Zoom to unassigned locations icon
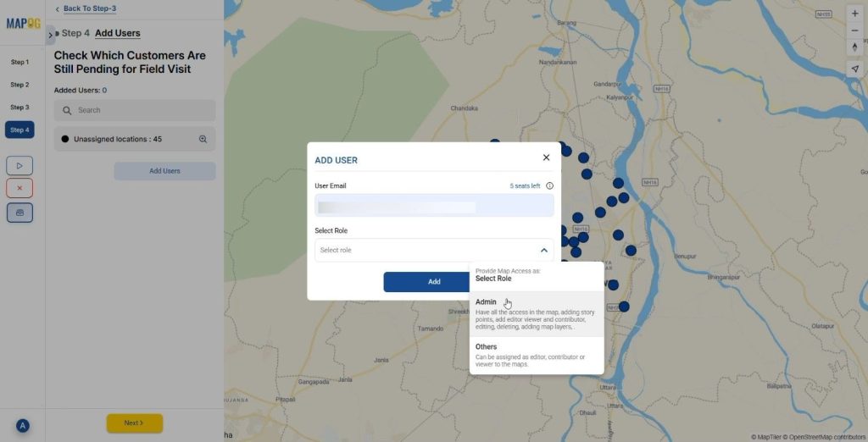The width and height of the screenshot is (868, 442). point(203,140)
